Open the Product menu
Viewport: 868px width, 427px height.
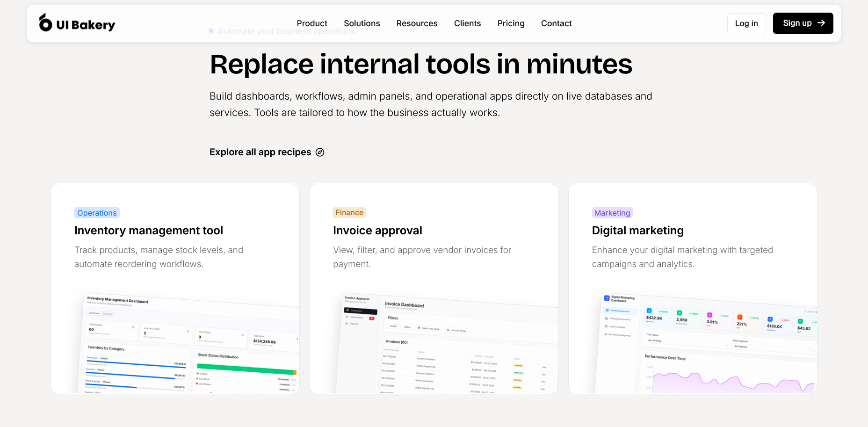click(x=312, y=23)
